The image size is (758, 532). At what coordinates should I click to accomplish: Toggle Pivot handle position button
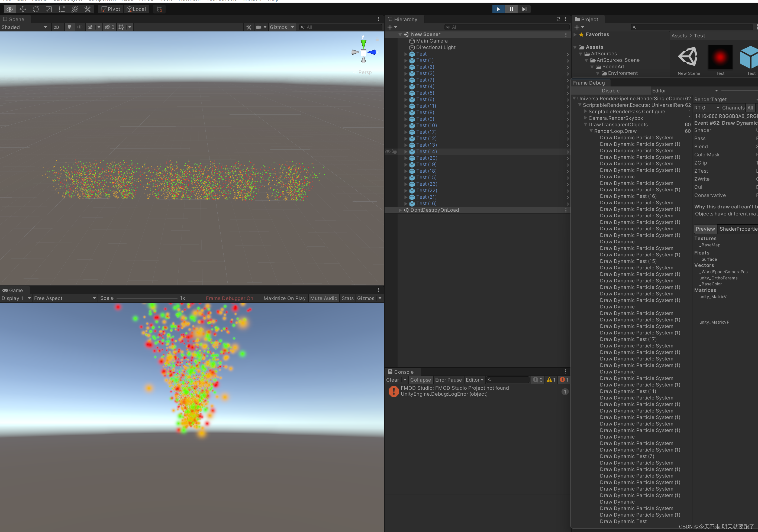pyautogui.click(x=111, y=9)
